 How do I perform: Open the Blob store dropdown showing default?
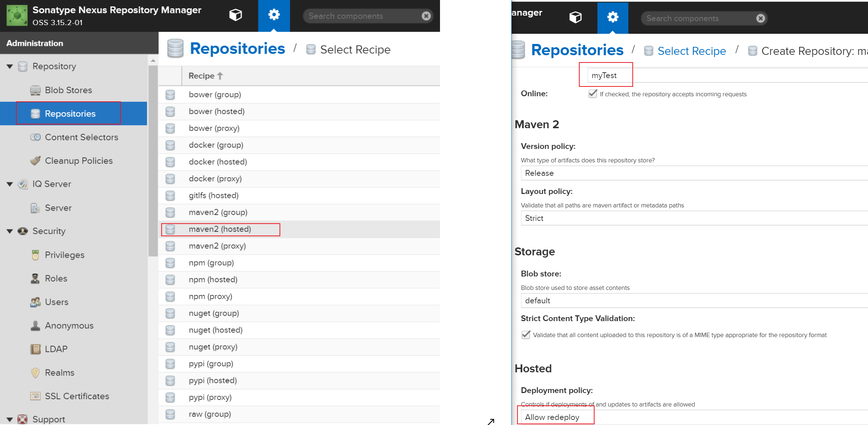click(x=694, y=301)
